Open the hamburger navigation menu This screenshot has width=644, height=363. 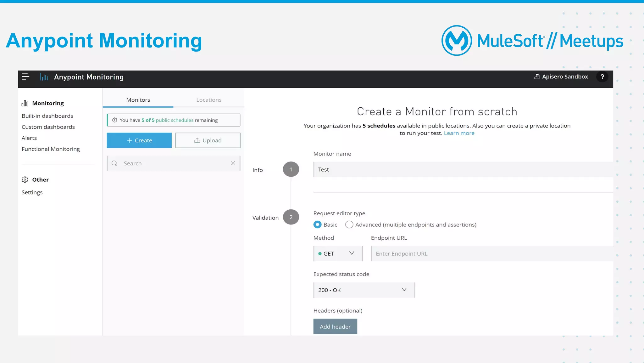click(x=25, y=77)
